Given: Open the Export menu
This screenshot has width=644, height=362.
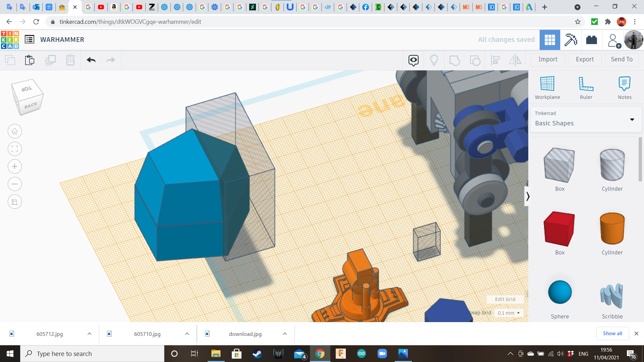Looking at the screenshot, I should pyautogui.click(x=585, y=59).
